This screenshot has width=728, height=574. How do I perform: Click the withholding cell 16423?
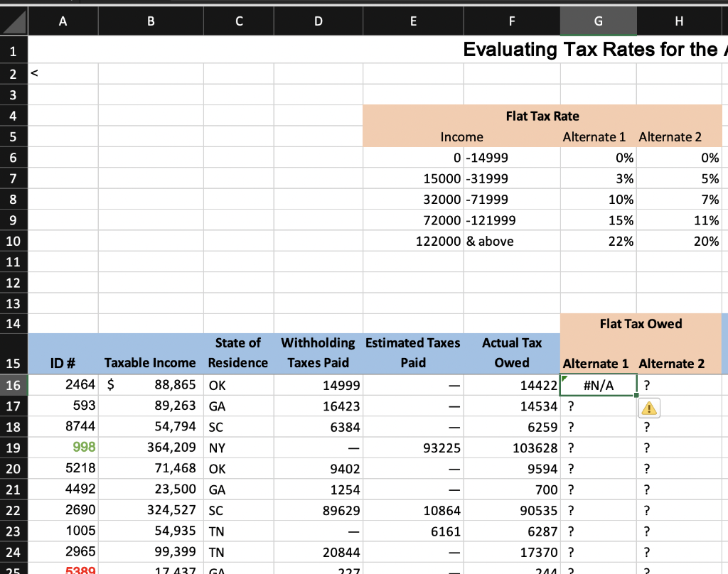[318, 406]
